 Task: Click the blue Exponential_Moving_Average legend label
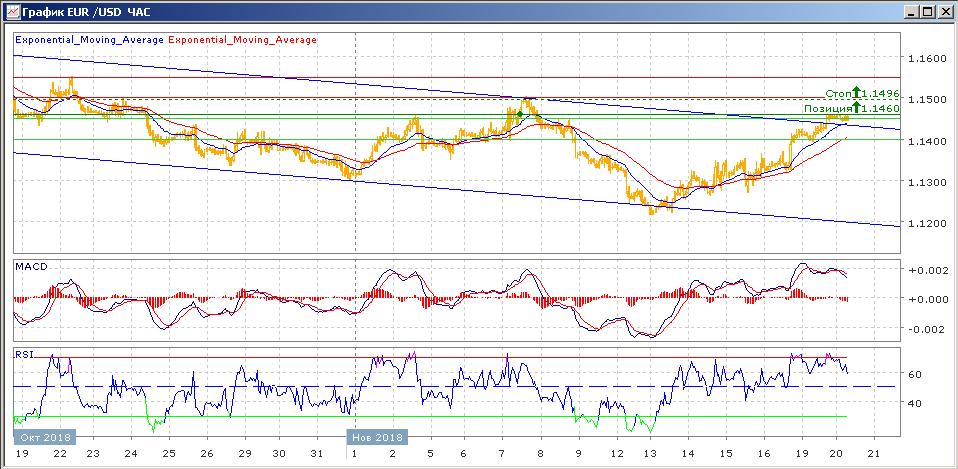90,40
